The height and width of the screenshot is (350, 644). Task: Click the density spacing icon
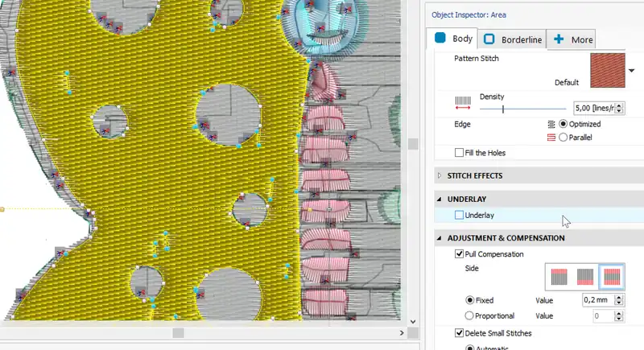(x=463, y=102)
